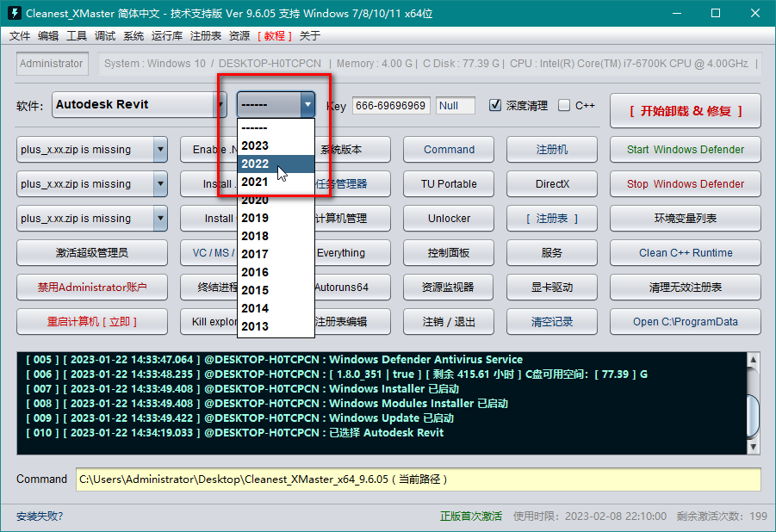Click the Command button
The width and height of the screenshot is (776, 532).
449,150
